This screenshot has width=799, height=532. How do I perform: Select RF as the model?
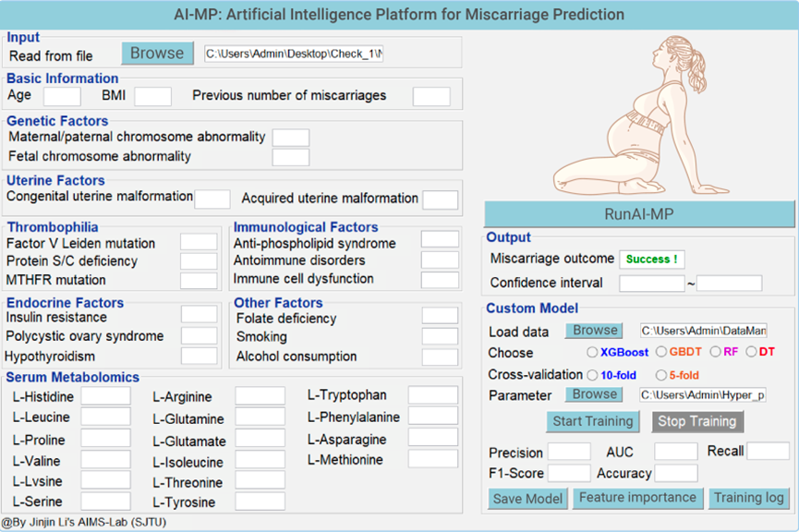click(x=716, y=352)
